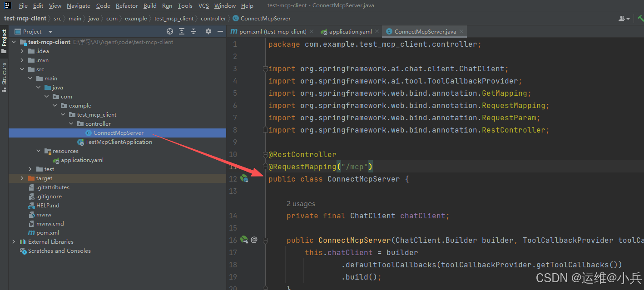Hide the Project panel with minus icon
The width and height of the screenshot is (644, 290).
(220, 31)
